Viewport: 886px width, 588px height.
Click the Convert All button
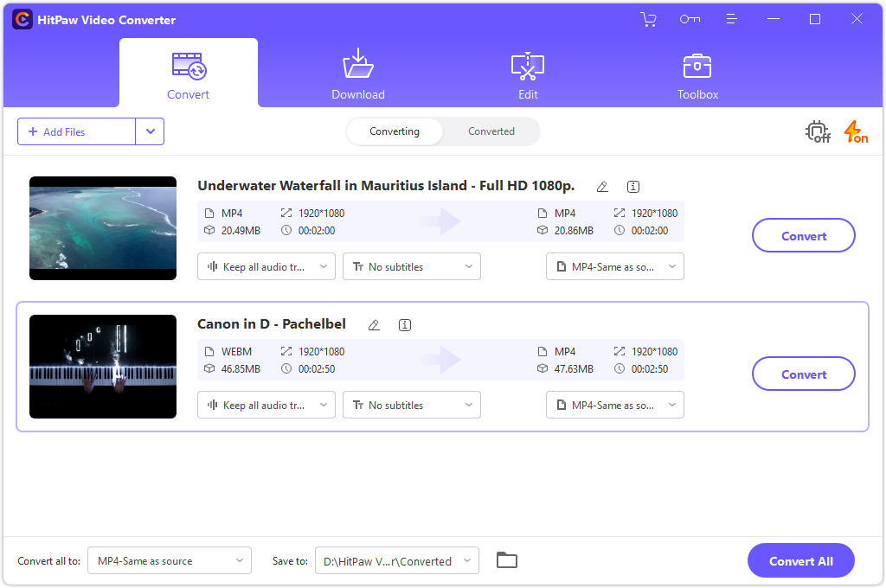[x=801, y=560]
